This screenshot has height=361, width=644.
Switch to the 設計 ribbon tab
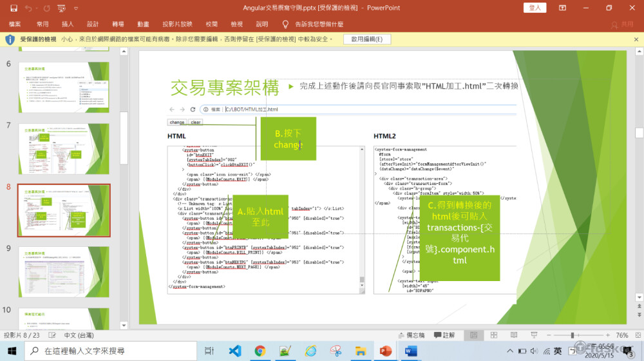pos(93,24)
